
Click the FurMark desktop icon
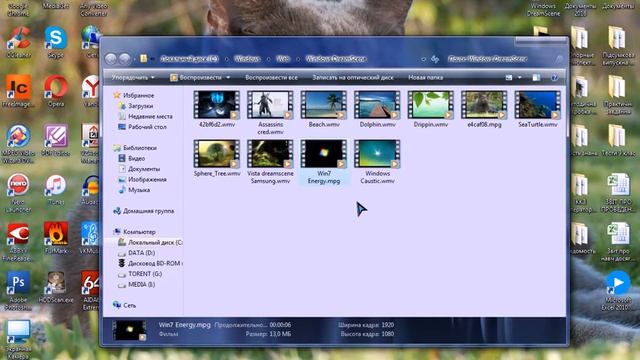[56, 238]
